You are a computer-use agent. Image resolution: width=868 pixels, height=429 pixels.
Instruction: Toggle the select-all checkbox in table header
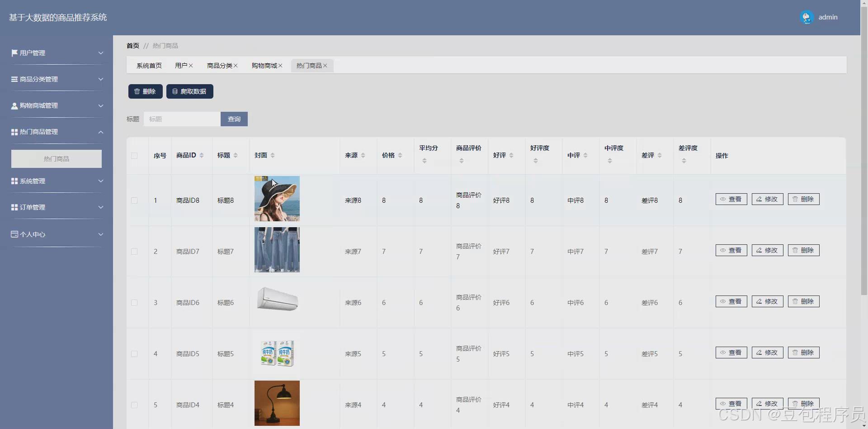click(x=134, y=156)
